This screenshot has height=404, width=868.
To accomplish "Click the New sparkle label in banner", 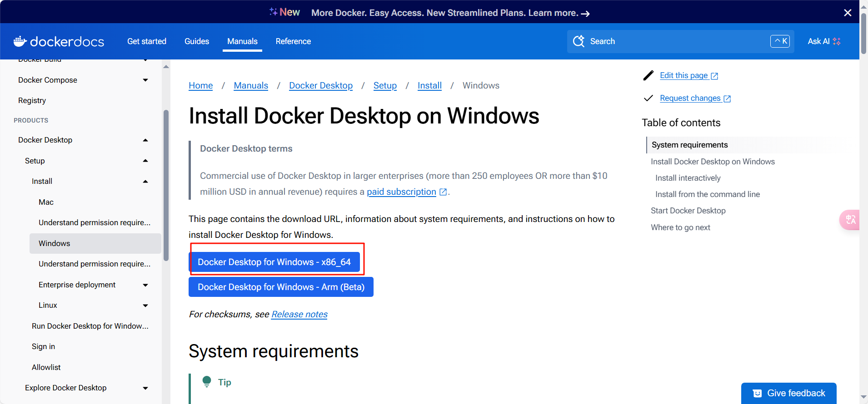I will [x=284, y=12].
